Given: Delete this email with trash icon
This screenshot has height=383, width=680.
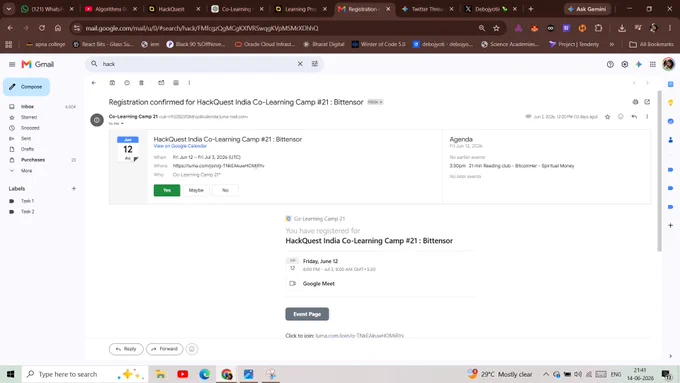Looking at the screenshot, I should click(141, 83).
